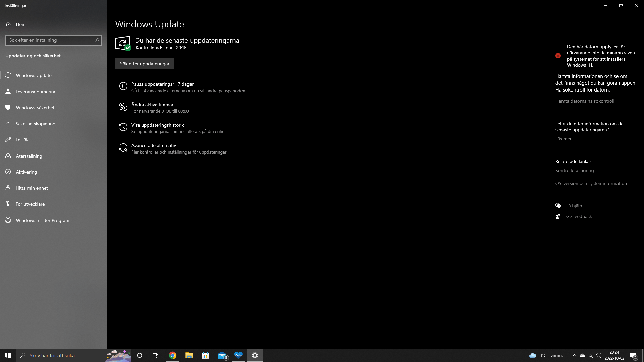Image resolution: width=644 pixels, height=362 pixels.
Task: Open Ändra aktiva timmar
Action: click(x=160, y=108)
